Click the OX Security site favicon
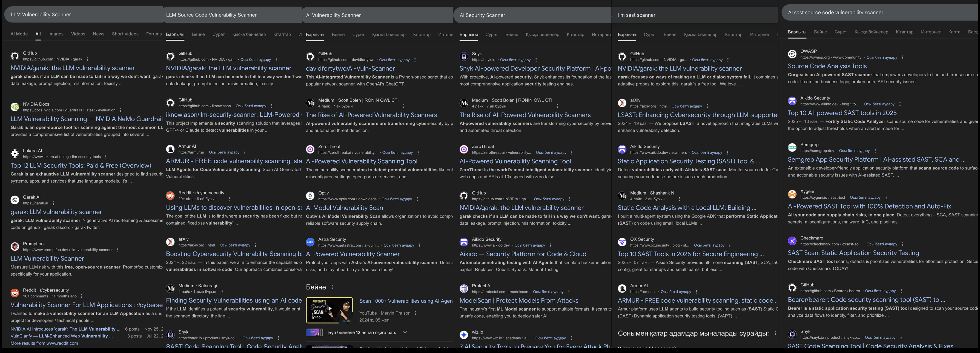This screenshot has width=980, height=353. (x=622, y=242)
